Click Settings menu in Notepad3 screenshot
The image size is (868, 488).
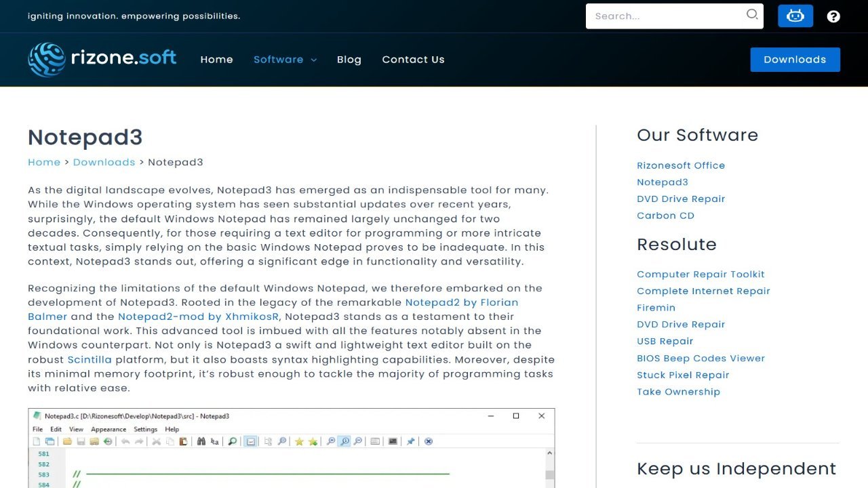coord(146,429)
